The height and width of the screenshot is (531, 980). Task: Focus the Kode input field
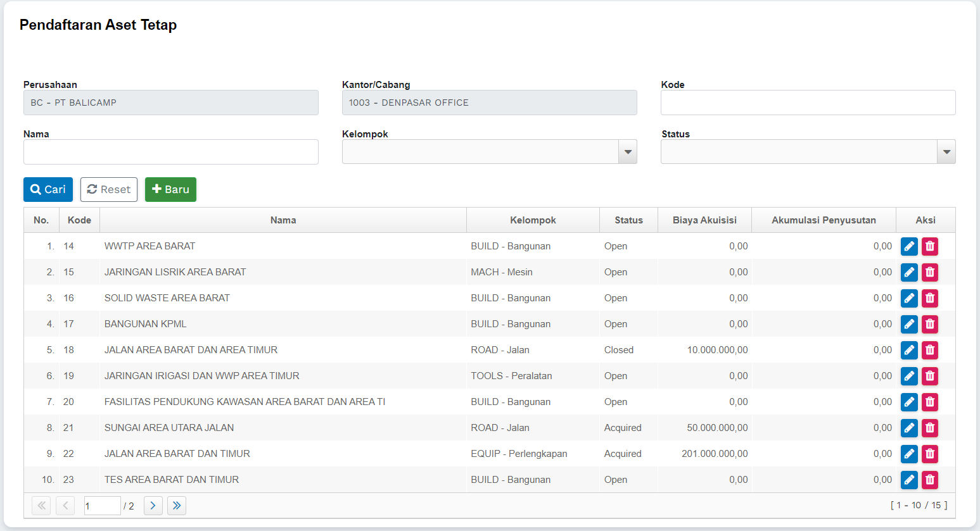[x=808, y=103]
